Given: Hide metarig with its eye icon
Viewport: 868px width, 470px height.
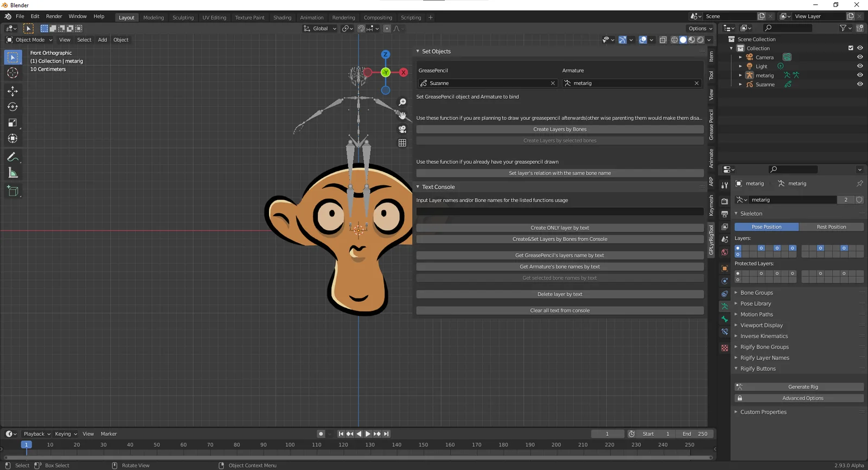Looking at the screenshot, I should pyautogui.click(x=860, y=75).
